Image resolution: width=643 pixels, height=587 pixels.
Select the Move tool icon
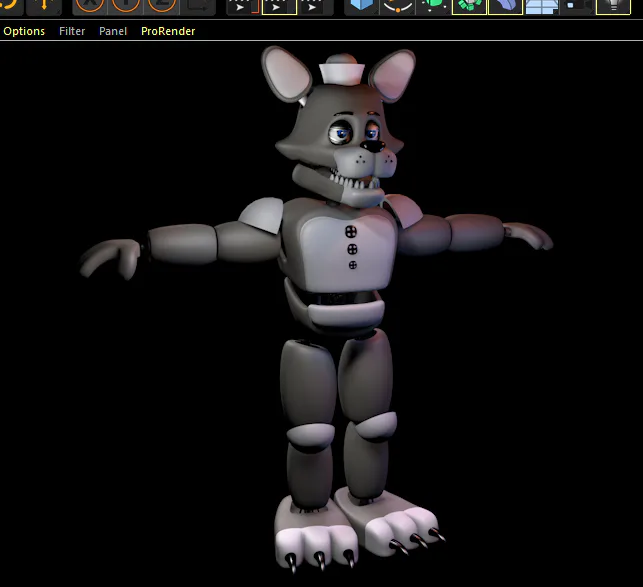click(x=44, y=6)
